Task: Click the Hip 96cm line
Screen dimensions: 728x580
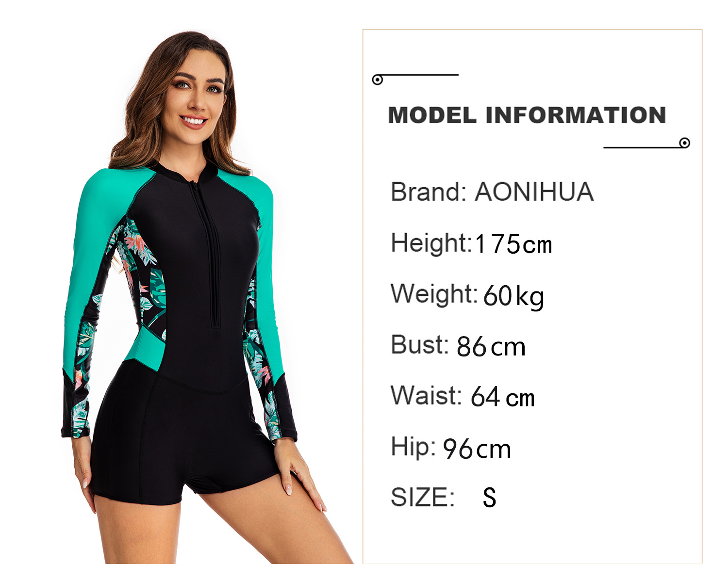Action: point(451,448)
